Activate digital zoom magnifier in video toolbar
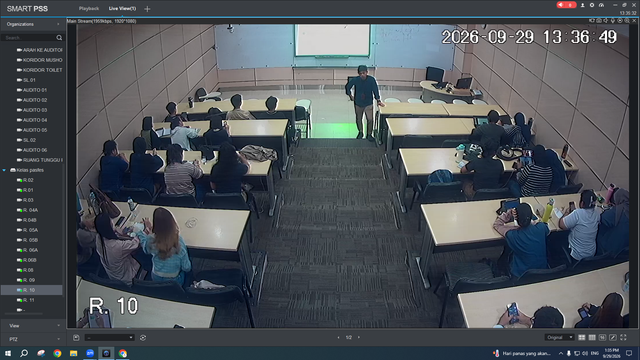 [x=627, y=20]
